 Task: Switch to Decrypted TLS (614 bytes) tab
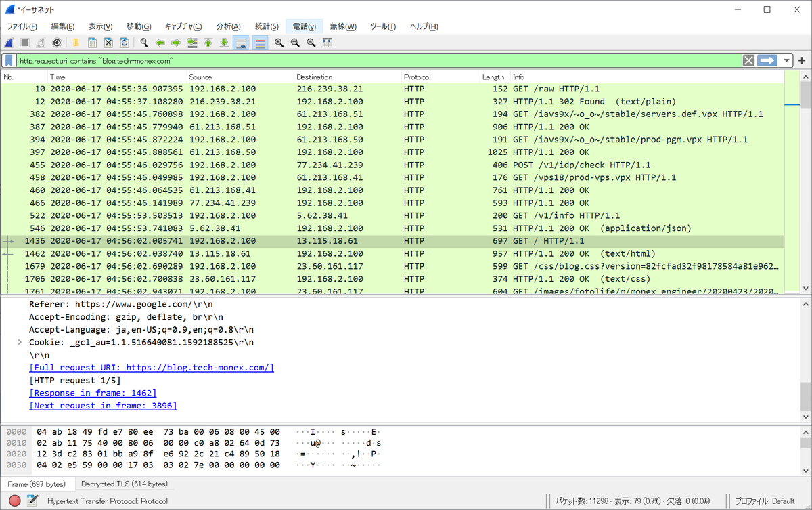click(125, 484)
